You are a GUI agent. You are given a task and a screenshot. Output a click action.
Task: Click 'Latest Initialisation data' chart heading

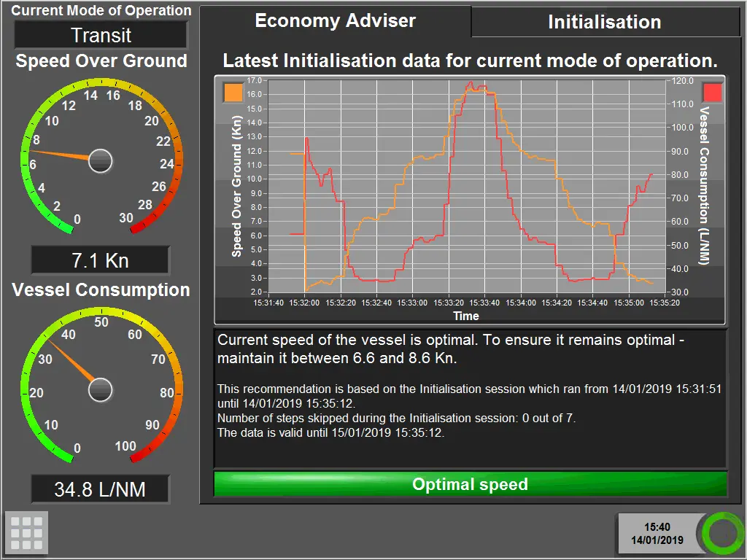[471, 61]
